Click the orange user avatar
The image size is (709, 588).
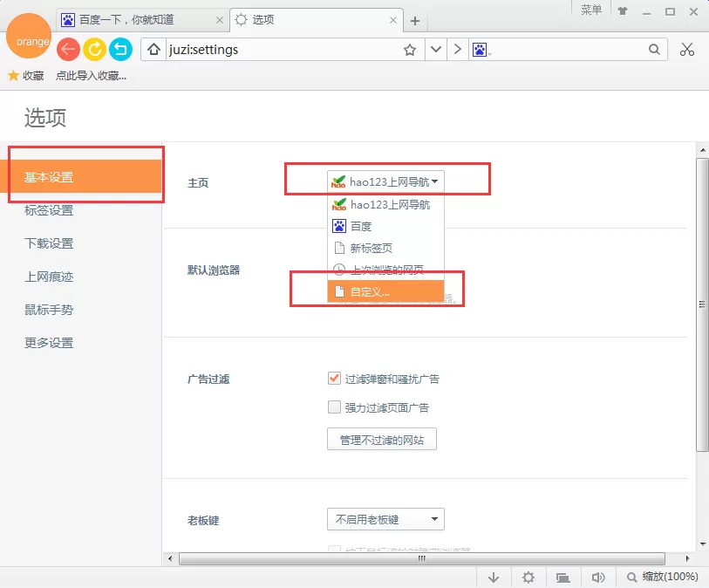29,36
